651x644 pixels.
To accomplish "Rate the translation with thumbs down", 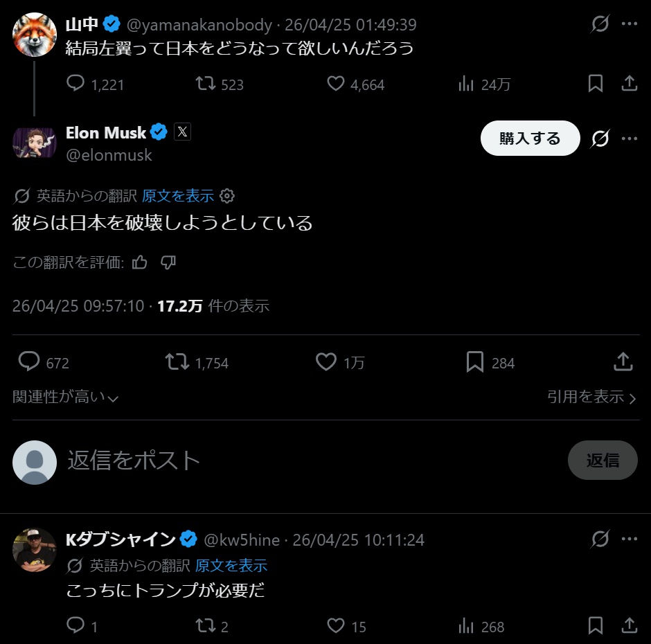I will 168,262.
